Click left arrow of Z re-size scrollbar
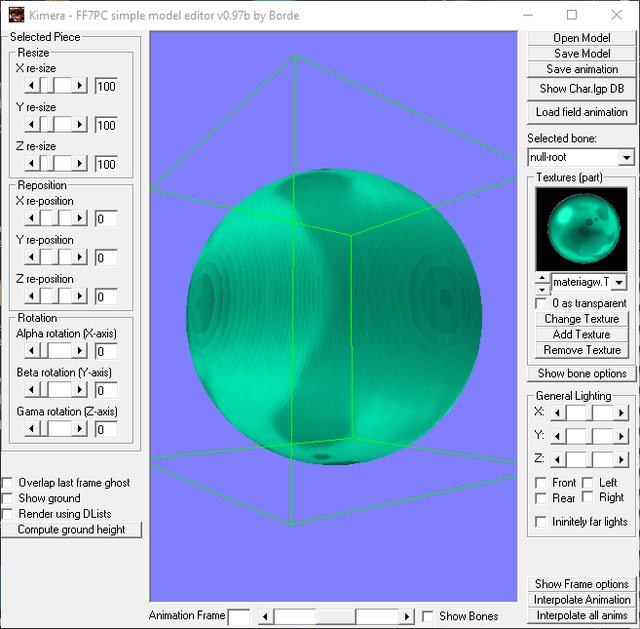 click(x=32, y=164)
